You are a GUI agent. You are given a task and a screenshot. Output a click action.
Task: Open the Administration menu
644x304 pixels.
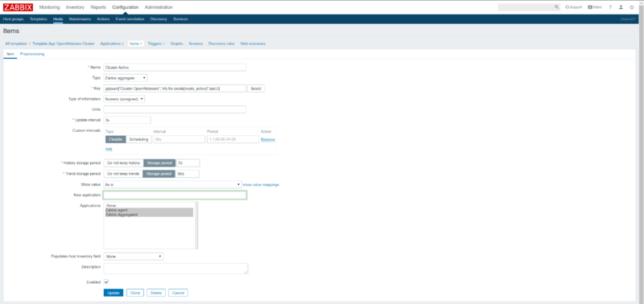[x=159, y=7]
